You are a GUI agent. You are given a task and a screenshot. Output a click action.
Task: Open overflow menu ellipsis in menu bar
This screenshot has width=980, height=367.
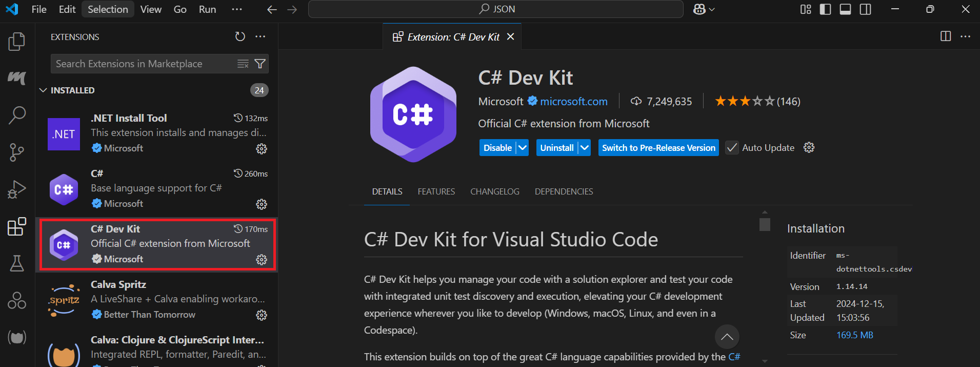237,9
